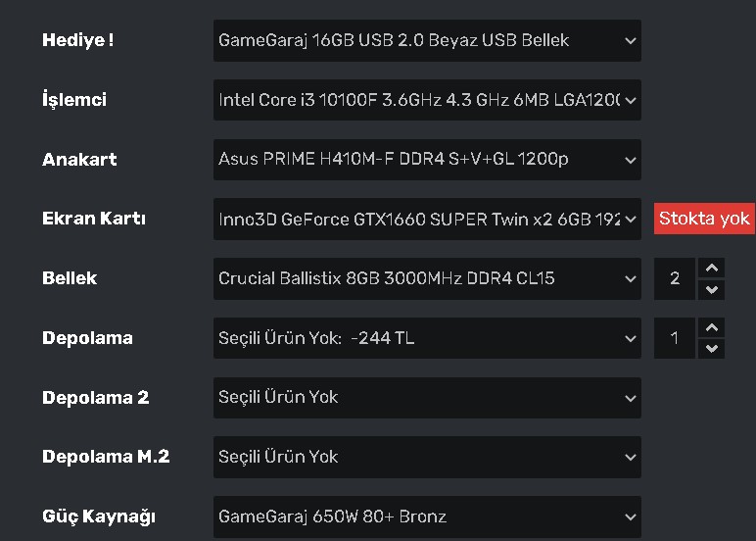The image size is (756, 541).
Task: Expand the Ekran Kartı graphics card dropdown
Action: point(427,219)
